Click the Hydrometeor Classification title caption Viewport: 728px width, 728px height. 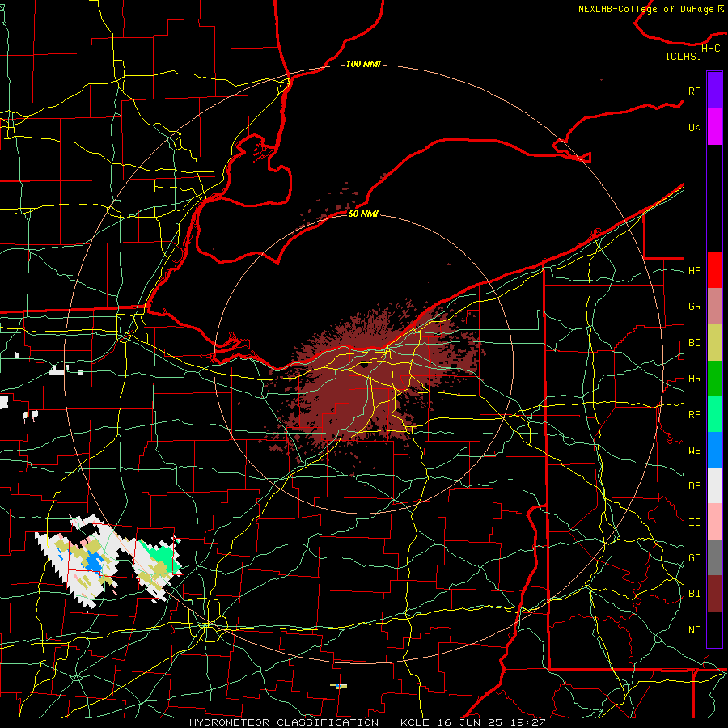tap(367, 722)
